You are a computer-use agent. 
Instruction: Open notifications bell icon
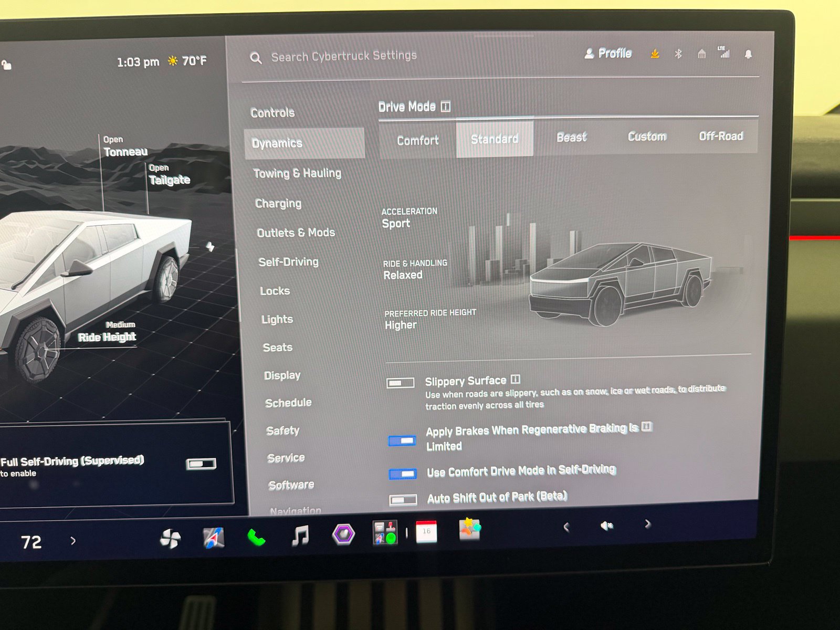pos(748,54)
